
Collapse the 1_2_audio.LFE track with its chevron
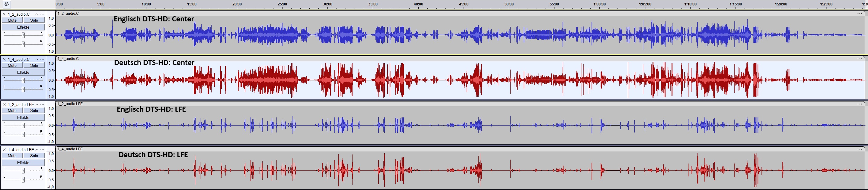37,104
